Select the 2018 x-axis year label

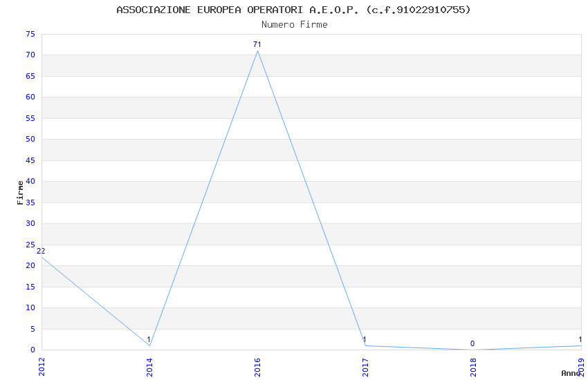pos(473,367)
